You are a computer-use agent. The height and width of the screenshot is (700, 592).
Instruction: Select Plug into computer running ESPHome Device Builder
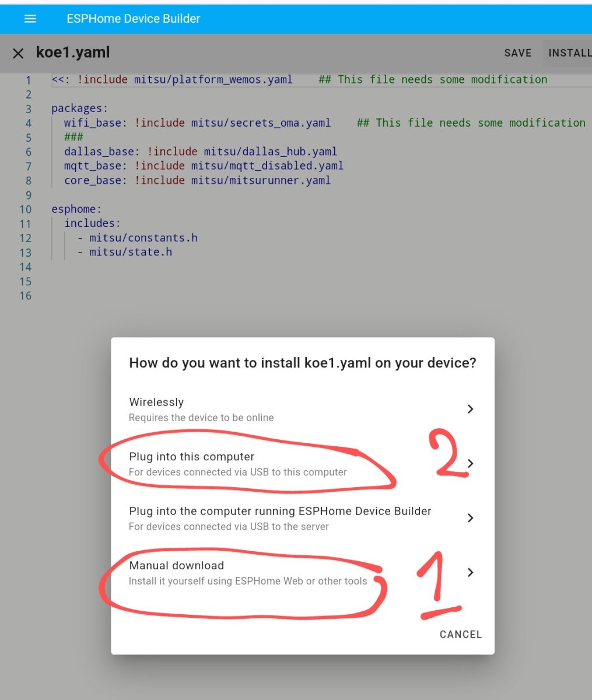tap(303, 518)
